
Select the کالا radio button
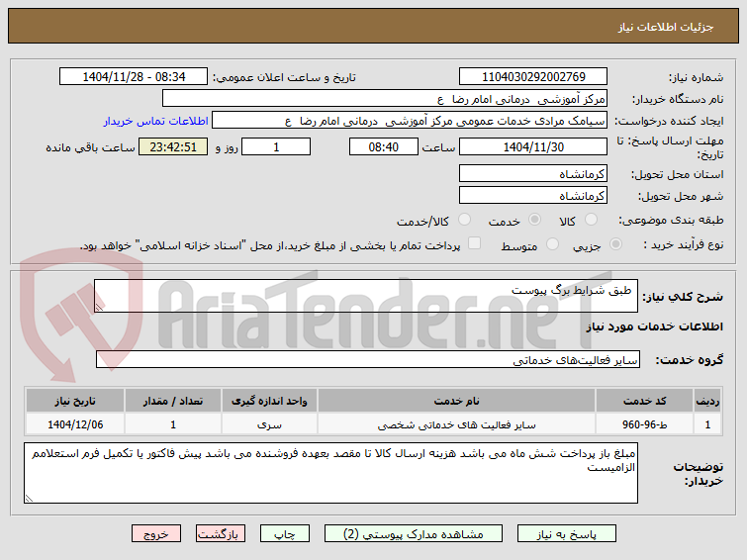(x=591, y=220)
